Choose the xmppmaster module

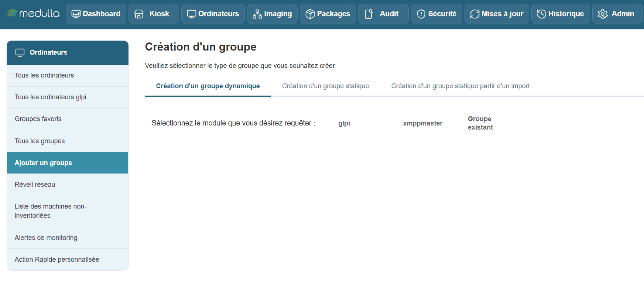click(x=422, y=123)
